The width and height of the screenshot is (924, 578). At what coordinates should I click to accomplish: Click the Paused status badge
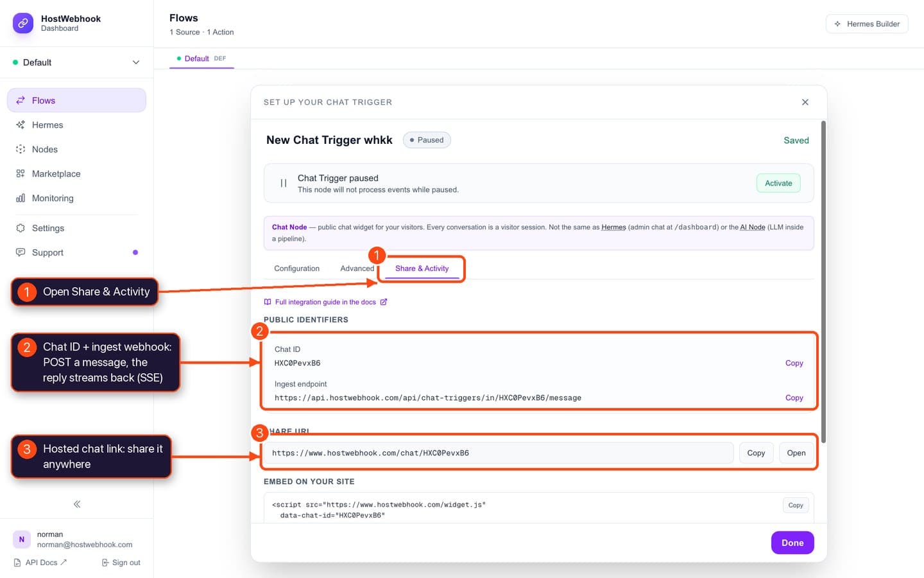[x=427, y=140]
